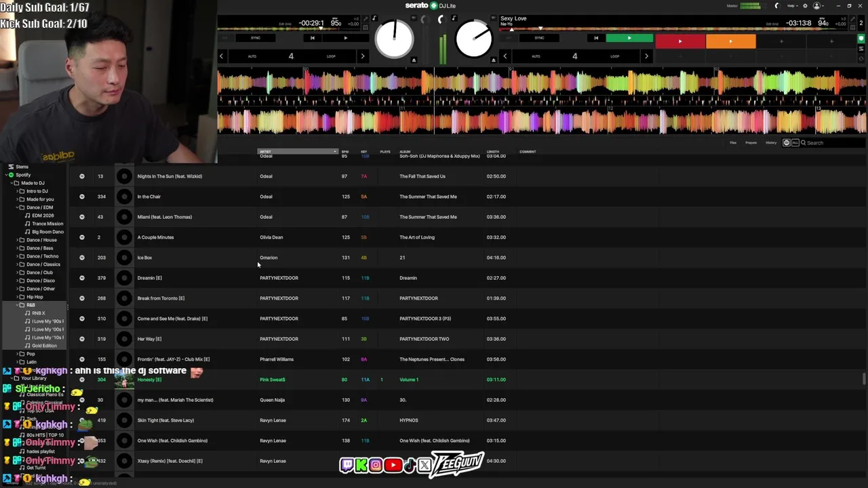Collapse the Spotify tree node
The width and height of the screenshot is (868, 488).
tap(5, 175)
